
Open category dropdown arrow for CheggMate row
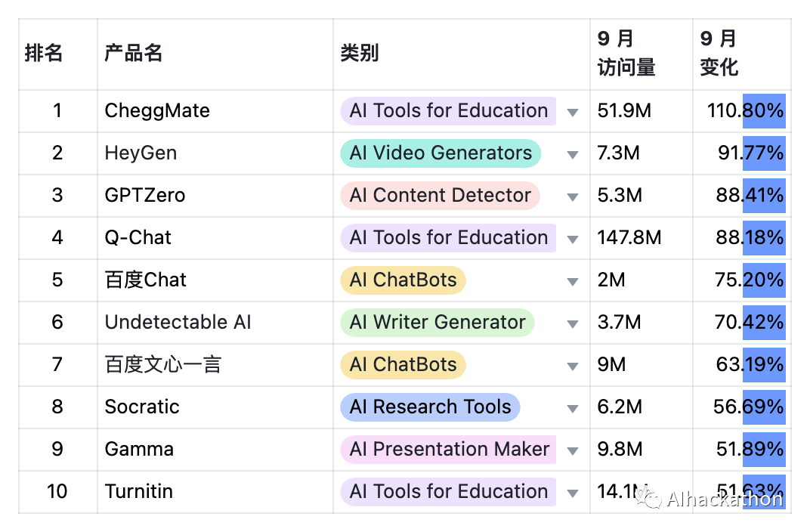coord(572,112)
